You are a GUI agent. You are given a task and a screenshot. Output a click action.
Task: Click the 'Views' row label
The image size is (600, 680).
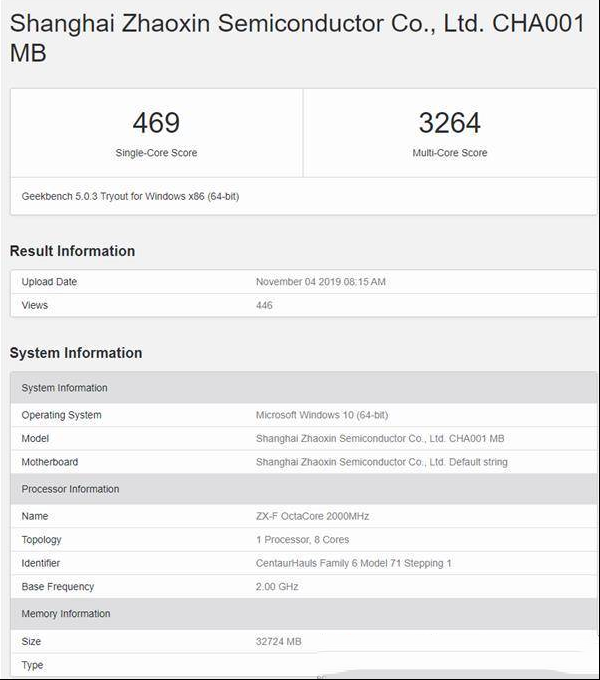point(35,305)
